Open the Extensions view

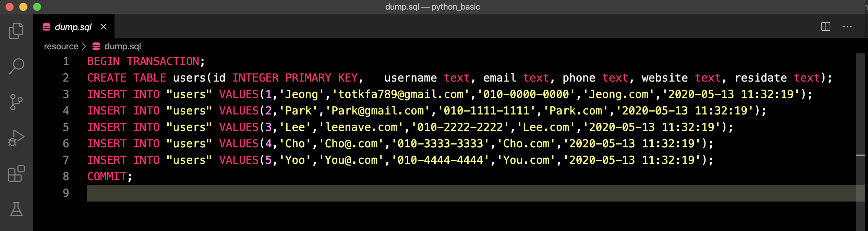pos(16,173)
